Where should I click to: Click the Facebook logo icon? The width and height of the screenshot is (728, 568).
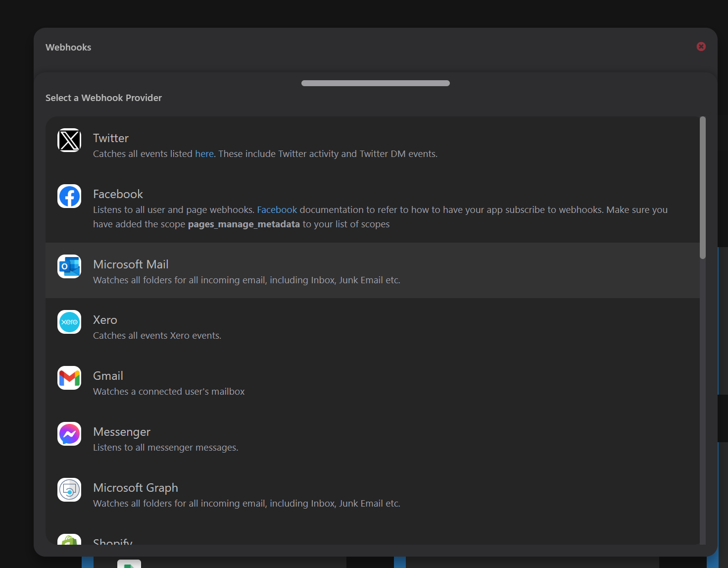(x=69, y=196)
